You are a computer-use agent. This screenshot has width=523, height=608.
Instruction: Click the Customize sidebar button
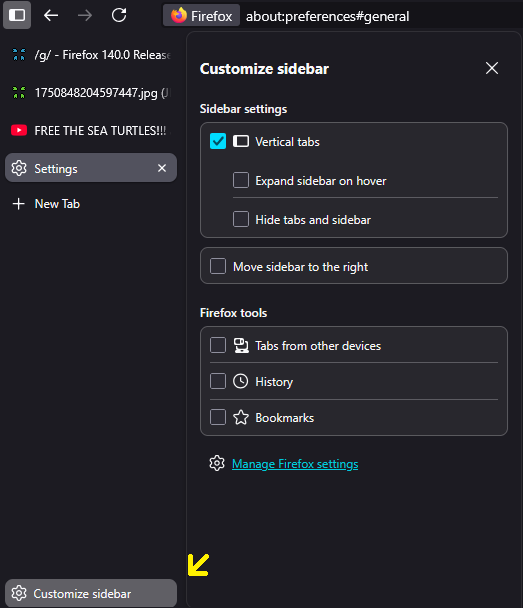pyautogui.click(x=91, y=593)
